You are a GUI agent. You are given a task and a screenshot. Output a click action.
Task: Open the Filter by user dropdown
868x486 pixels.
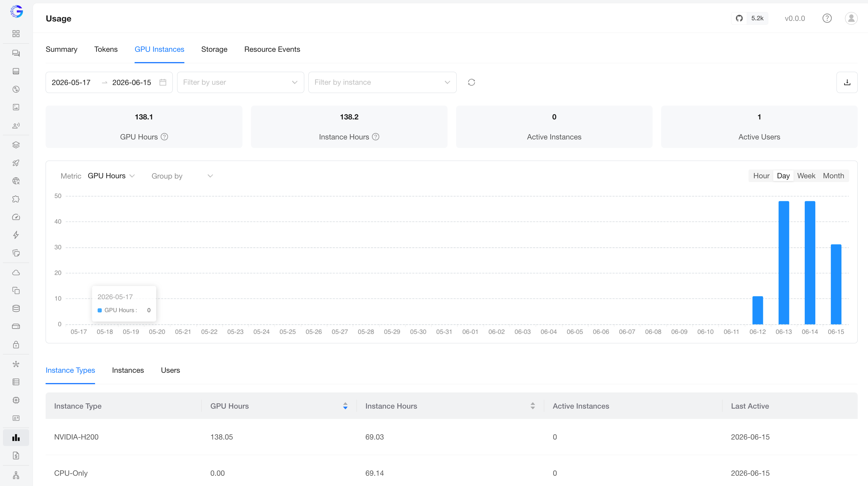pos(241,82)
